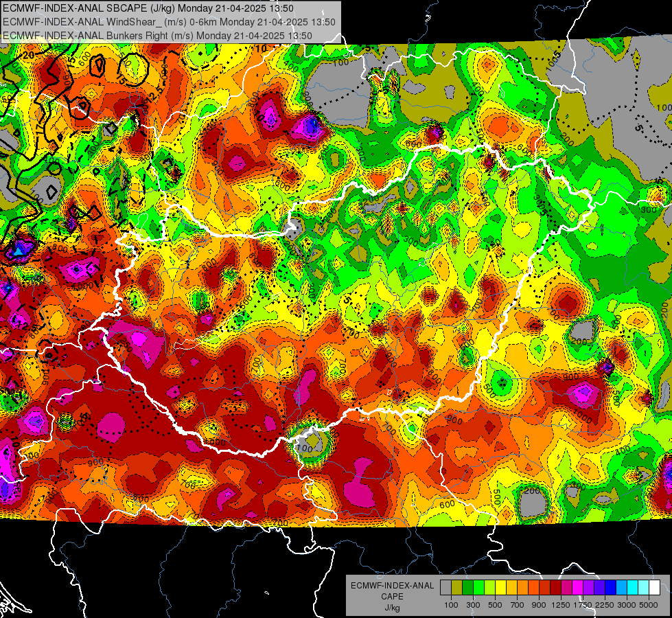Click the 900 legend scale value

coord(539,605)
